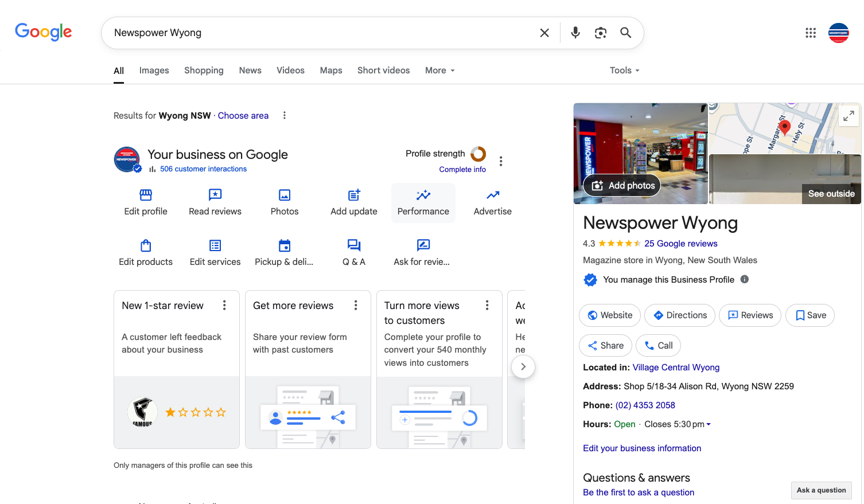Screen dimensions: 864x504
Task: Open Read reviews star icon
Action: tap(215, 195)
